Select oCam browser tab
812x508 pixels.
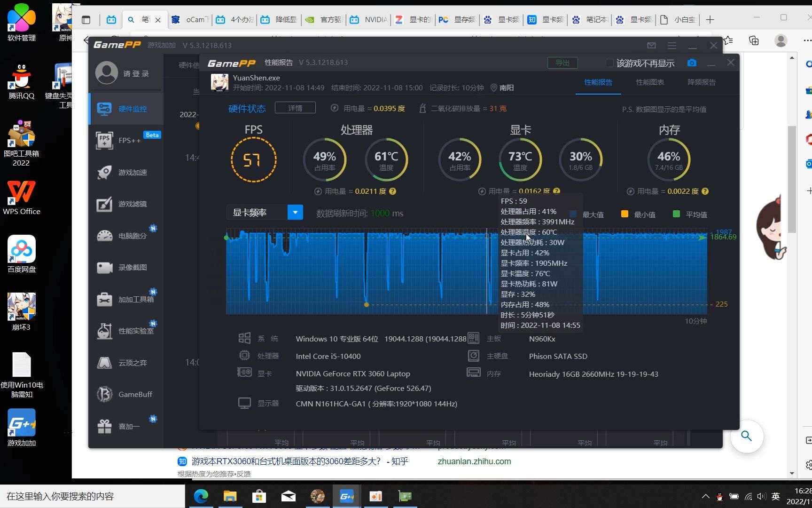point(190,20)
